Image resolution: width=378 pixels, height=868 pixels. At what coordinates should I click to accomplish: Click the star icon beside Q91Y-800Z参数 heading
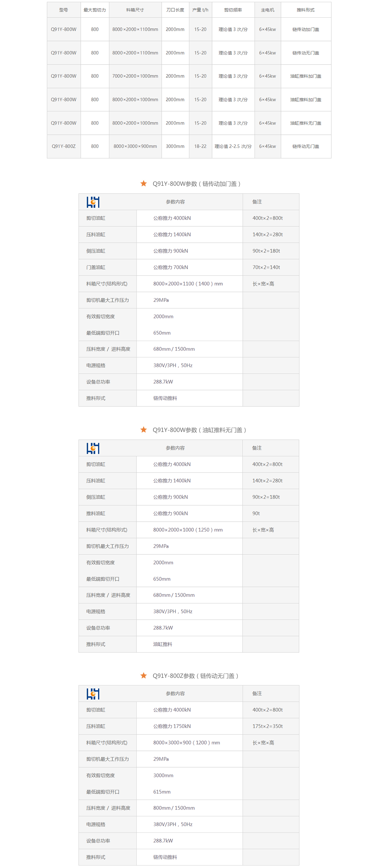144,676
